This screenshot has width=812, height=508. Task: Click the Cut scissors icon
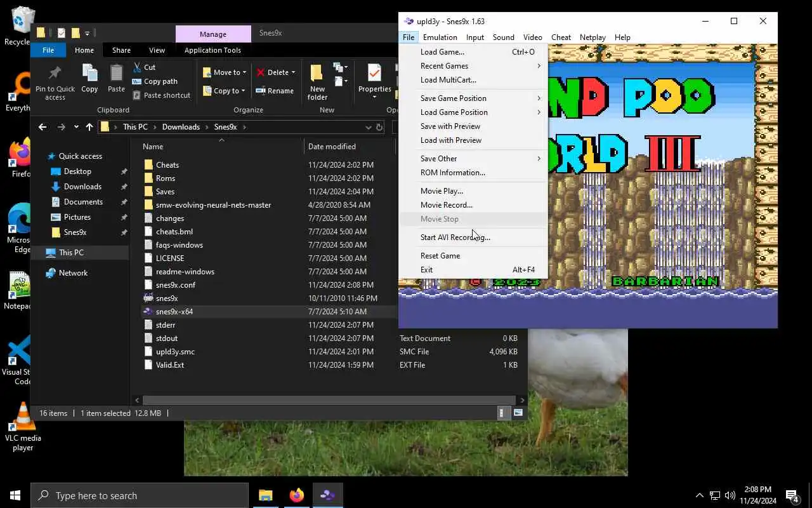pyautogui.click(x=137, y=67)
